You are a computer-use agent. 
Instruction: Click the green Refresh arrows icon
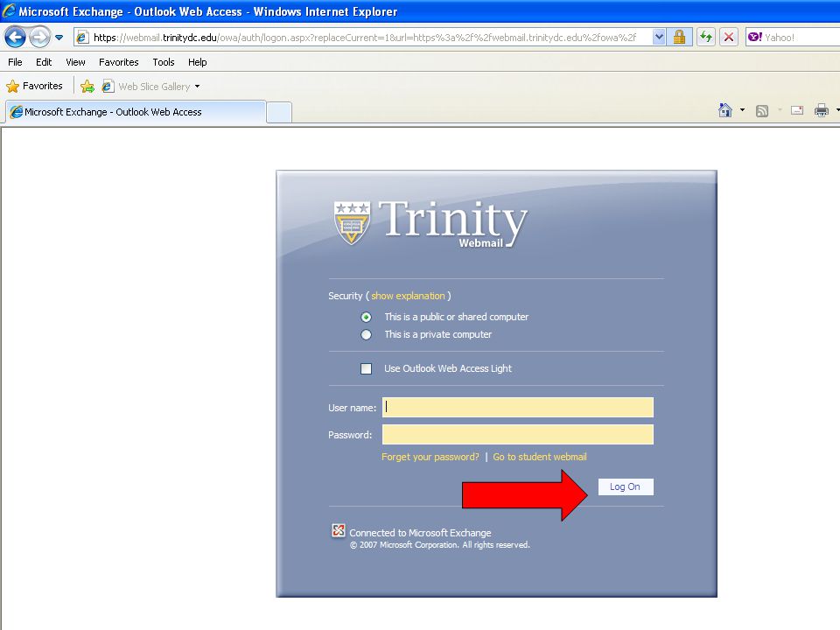(706, 37)
